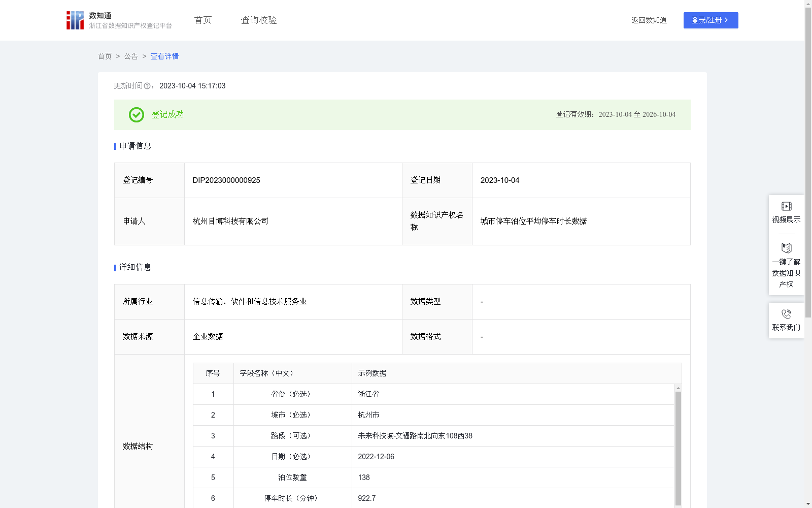Navigate to 首页 via the breadcrumb
The width and height of the screenshot is (812, 508).
coord(105,56)
